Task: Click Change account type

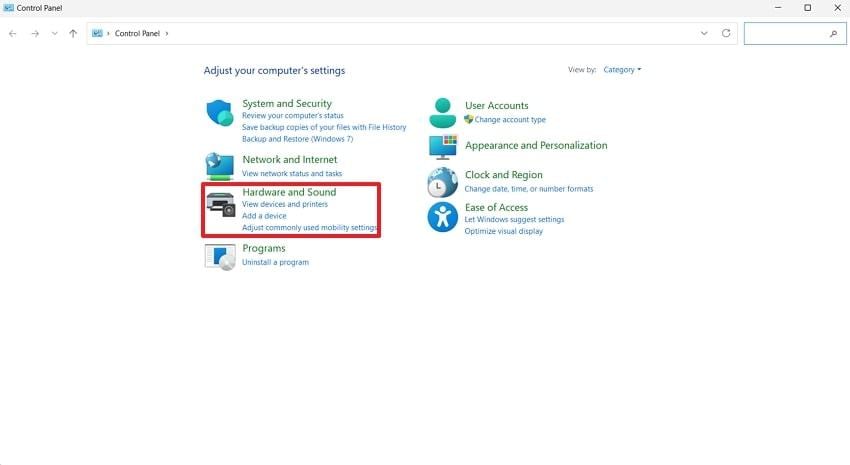Action: pos(510,120)
